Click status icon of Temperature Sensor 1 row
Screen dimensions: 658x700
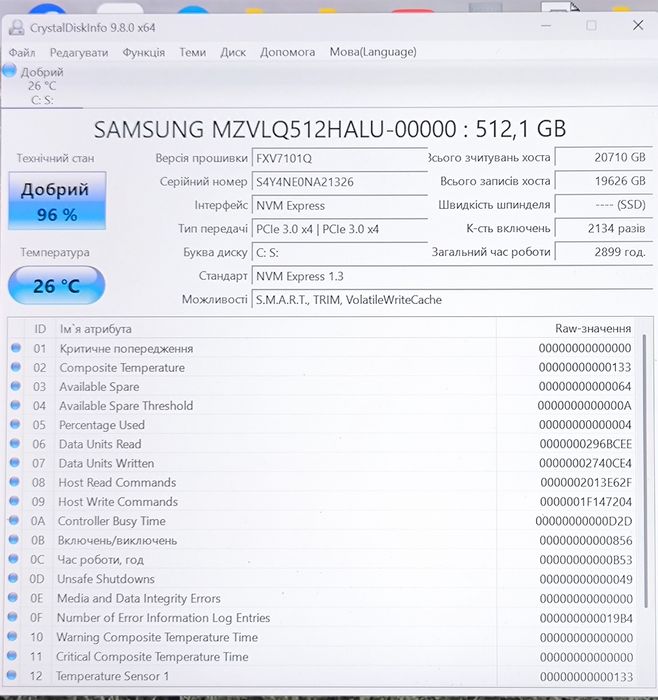click(12, 675)
